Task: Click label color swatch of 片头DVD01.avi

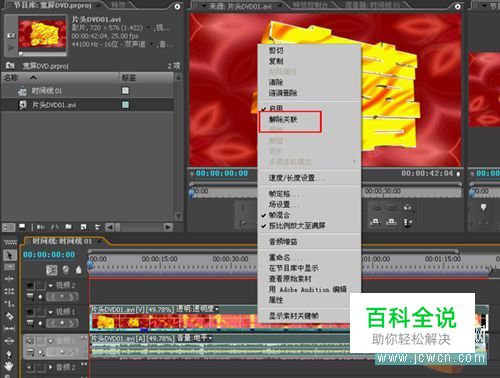Action: (125, 105)
